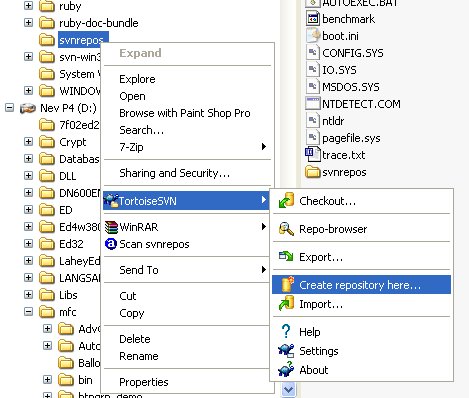Click the boot.ini file icon
This screenshot has height=398, width=469.
pos(313,36)
